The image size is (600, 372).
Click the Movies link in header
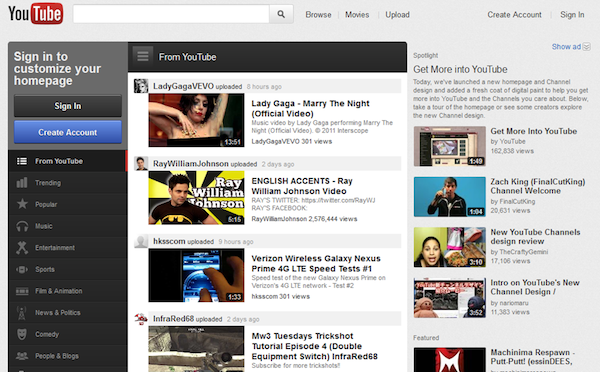357,15
